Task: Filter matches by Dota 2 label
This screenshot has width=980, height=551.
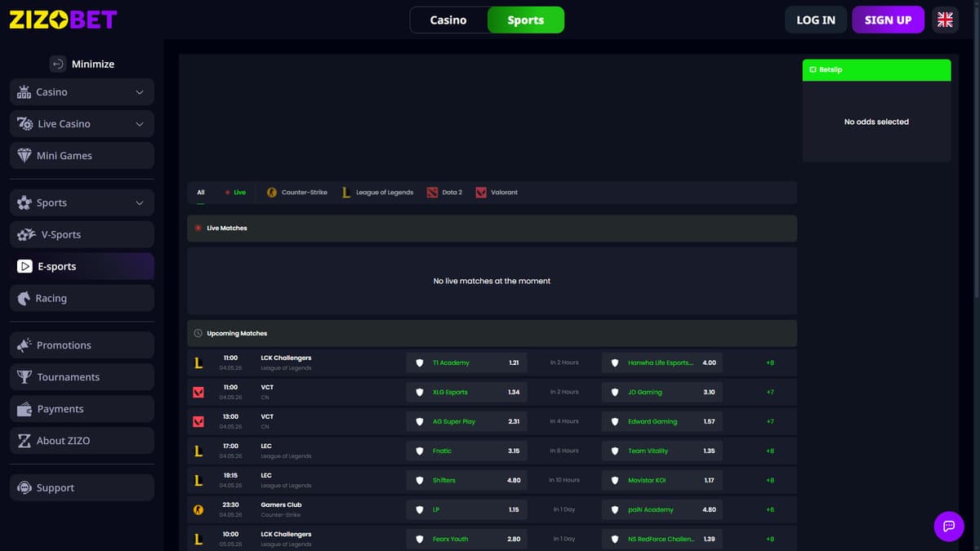Action: (x=452, y=193)
